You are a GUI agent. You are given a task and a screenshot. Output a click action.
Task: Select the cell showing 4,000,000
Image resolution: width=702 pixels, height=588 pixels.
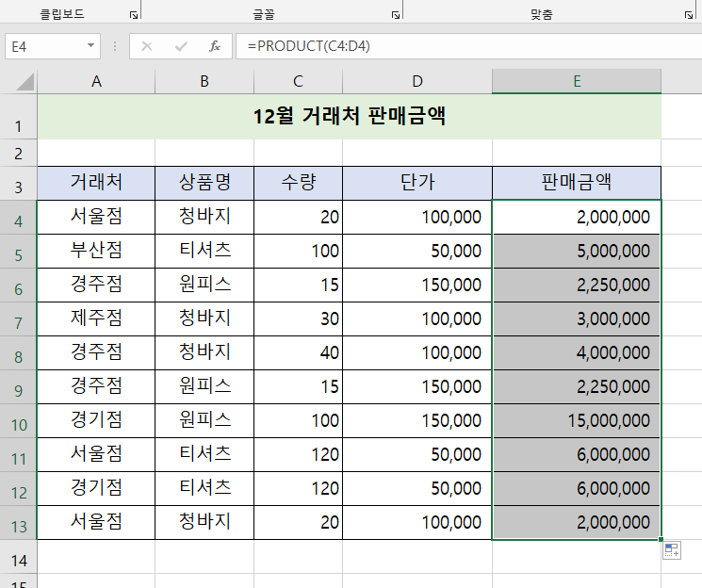[x=577, y=352]
